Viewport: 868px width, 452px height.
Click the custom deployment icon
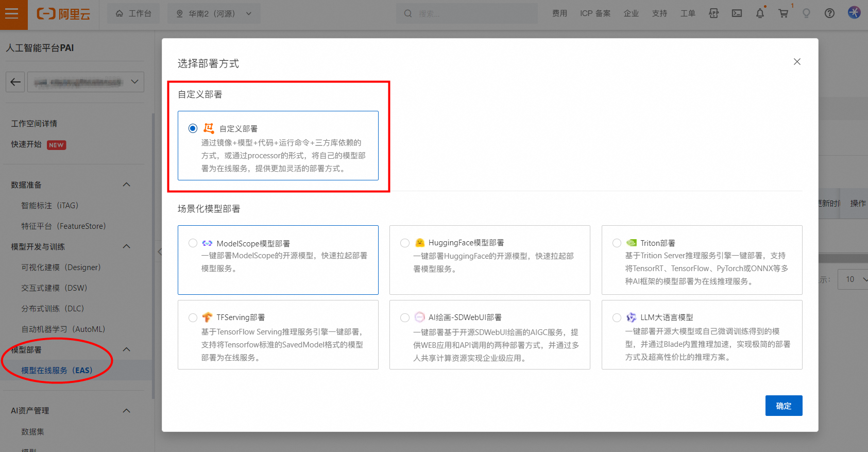[x=209, y=128]
